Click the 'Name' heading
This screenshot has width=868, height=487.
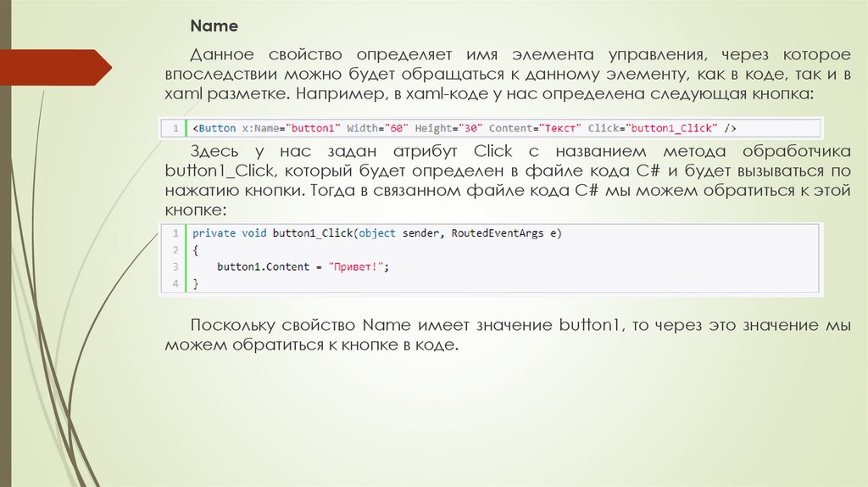click(214, 26)
